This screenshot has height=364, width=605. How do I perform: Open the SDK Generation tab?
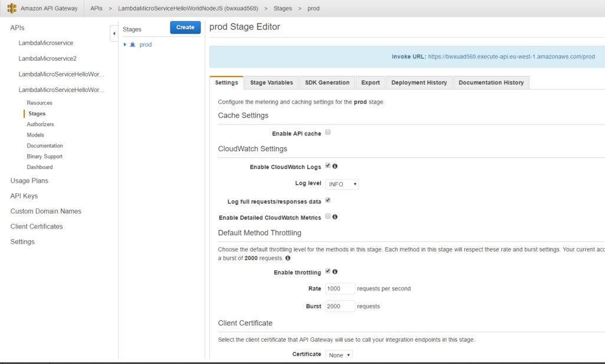327,82
